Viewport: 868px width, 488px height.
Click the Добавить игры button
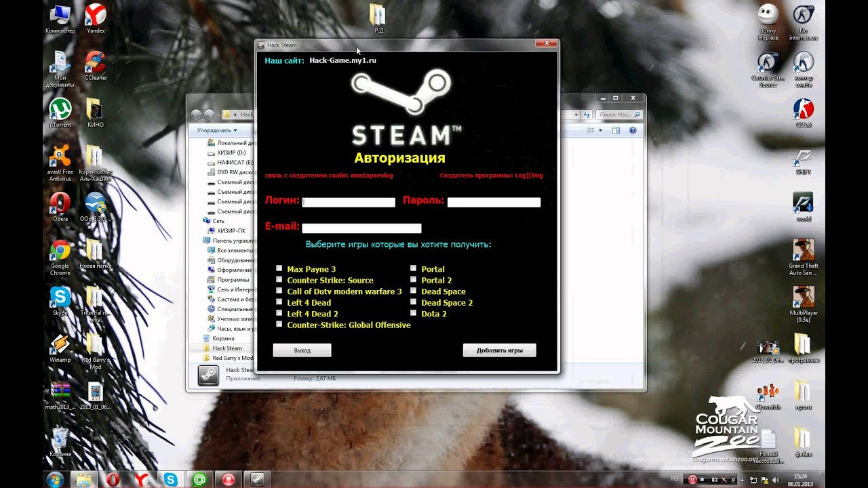click(500, 350)
